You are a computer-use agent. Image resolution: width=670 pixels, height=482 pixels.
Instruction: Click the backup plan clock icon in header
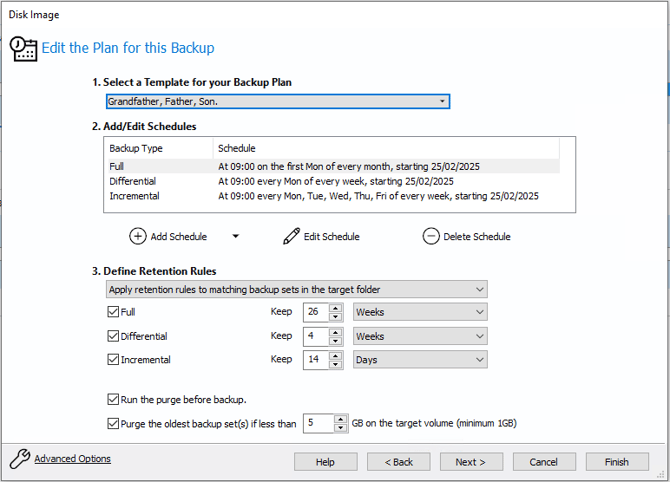click(23, 48)
